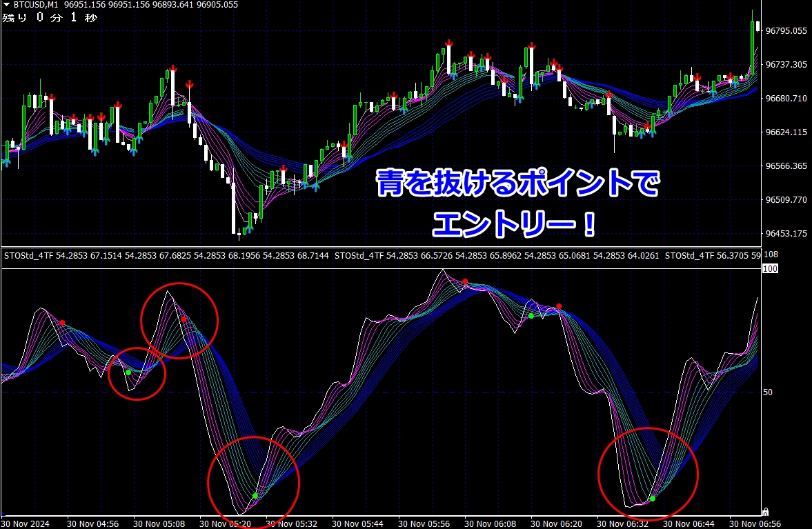812x529 pixels.
Task: Click the BTCUSD,M1 symbol title text
Action: point(36,5)
